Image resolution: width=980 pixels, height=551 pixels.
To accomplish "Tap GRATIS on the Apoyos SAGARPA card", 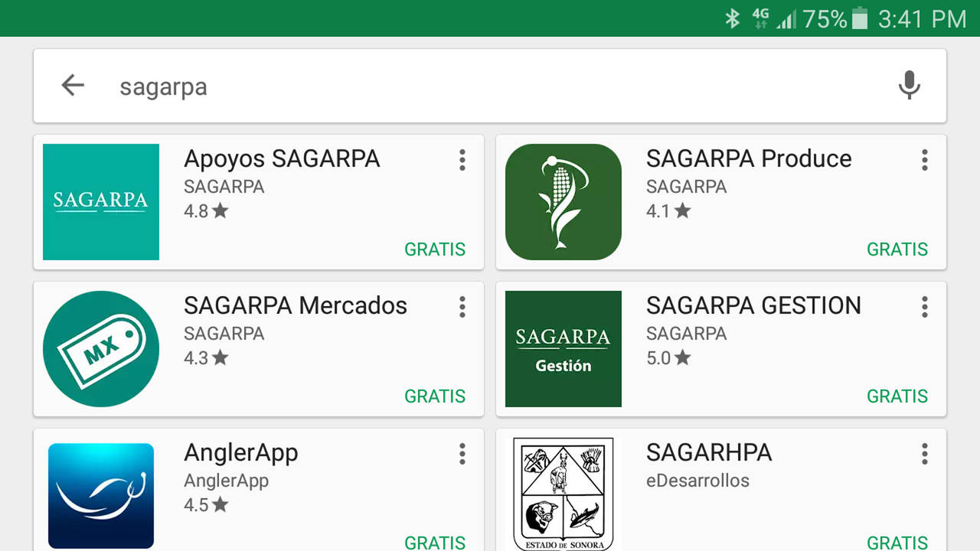I will pos(435,249).
